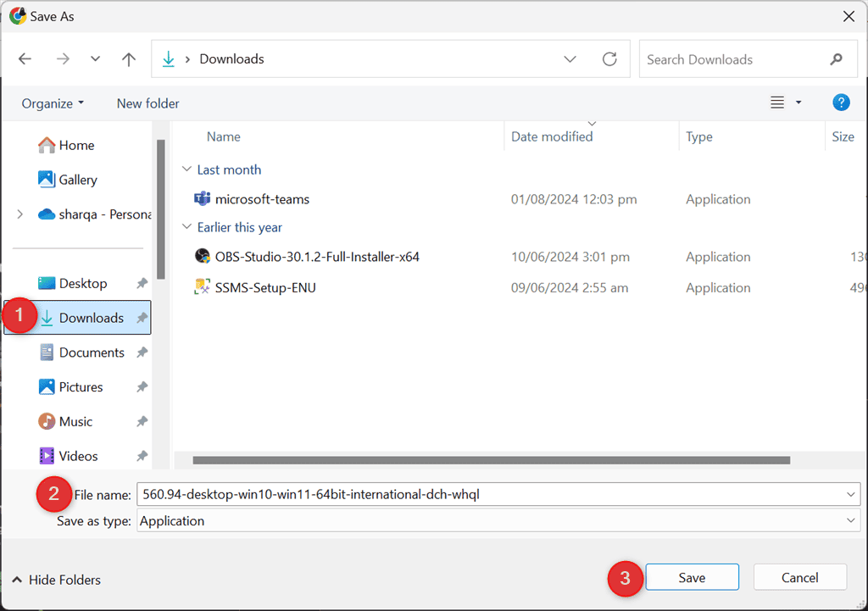Screen dimensions: 868x611
Task: Open the Organize menu
Action: coord(53,103)
